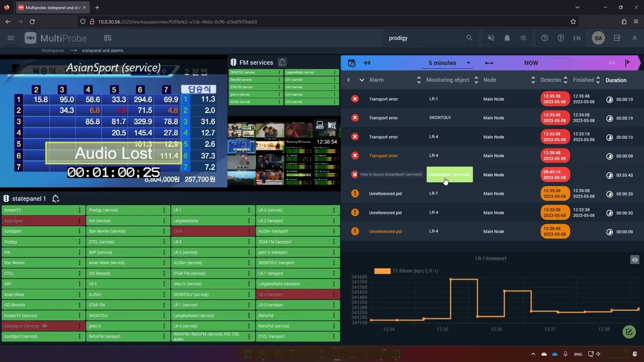
Task: Jump to live with flag icon
Action: click(627, 63)
